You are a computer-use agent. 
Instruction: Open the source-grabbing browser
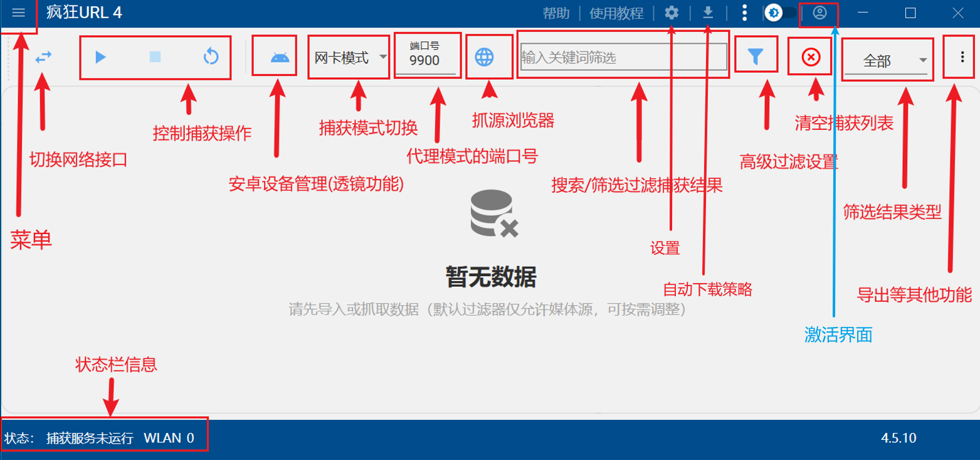tap(489, 56)
